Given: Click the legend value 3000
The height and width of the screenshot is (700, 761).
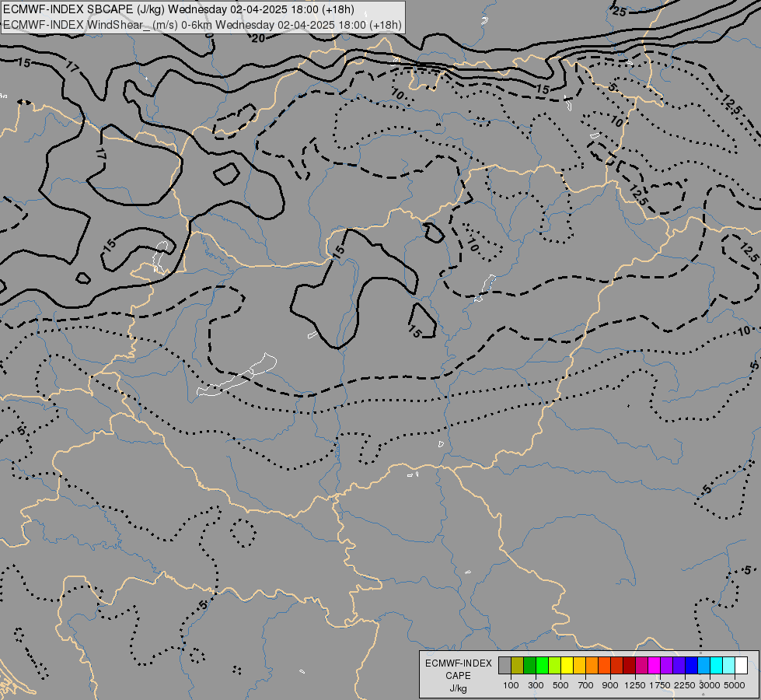Looking at the screenshot, I should point(710,685).
